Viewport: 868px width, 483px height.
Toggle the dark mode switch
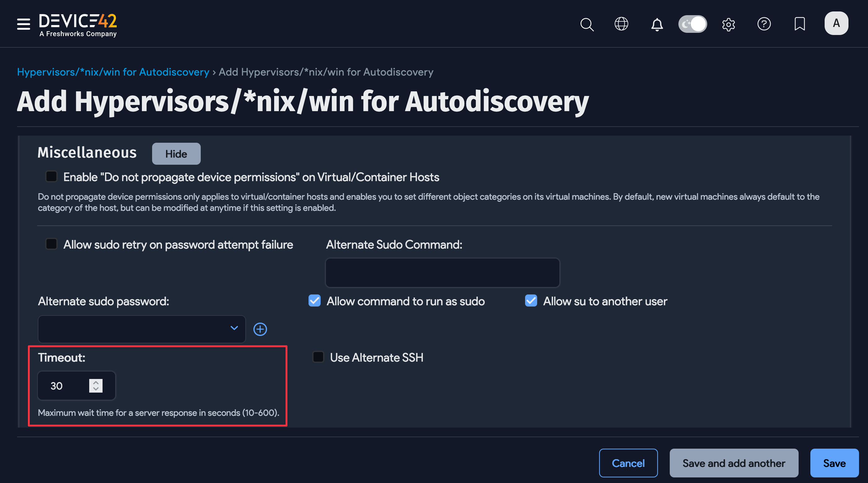tap(692, 24)
